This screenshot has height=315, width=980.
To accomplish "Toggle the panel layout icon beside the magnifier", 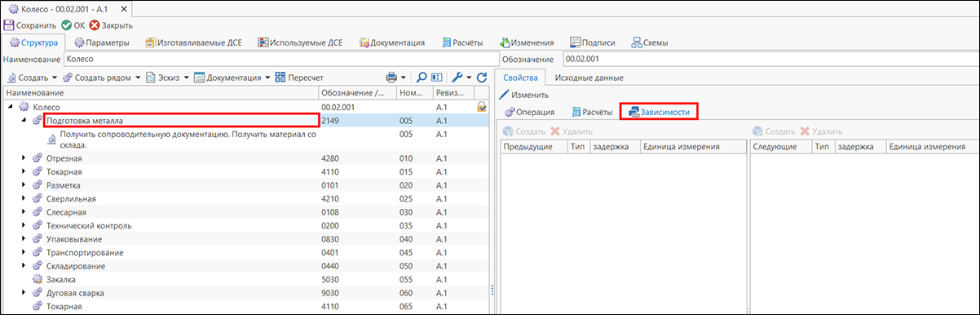I will (437, 78).
